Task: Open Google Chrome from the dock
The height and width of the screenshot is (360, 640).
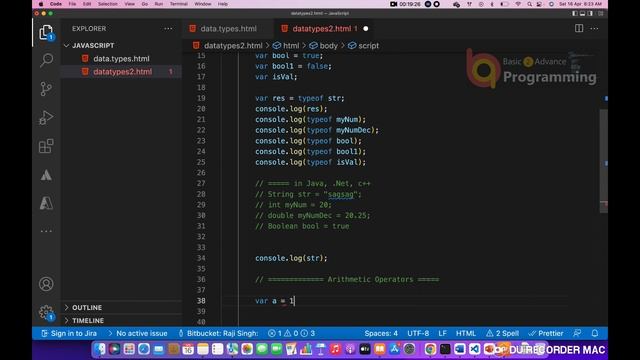Action: (430, 349)
